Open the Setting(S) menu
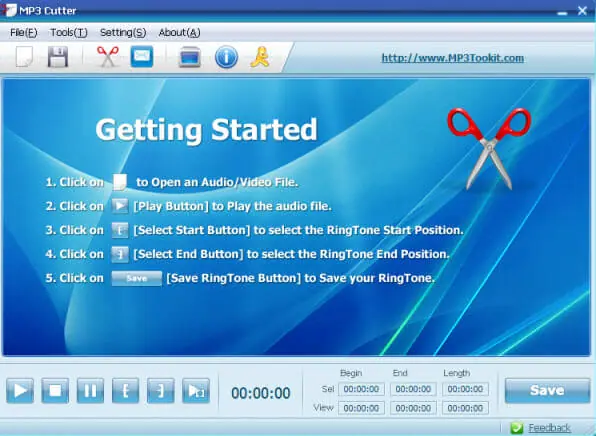Image resolution: width=596 pixels, height=436 pixels. pos(123,33)
